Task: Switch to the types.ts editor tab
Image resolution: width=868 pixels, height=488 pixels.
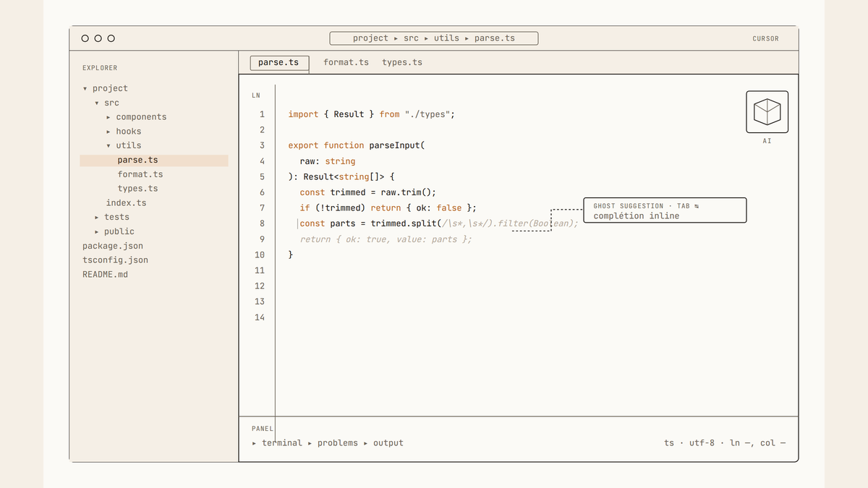Action: [402, 63]
